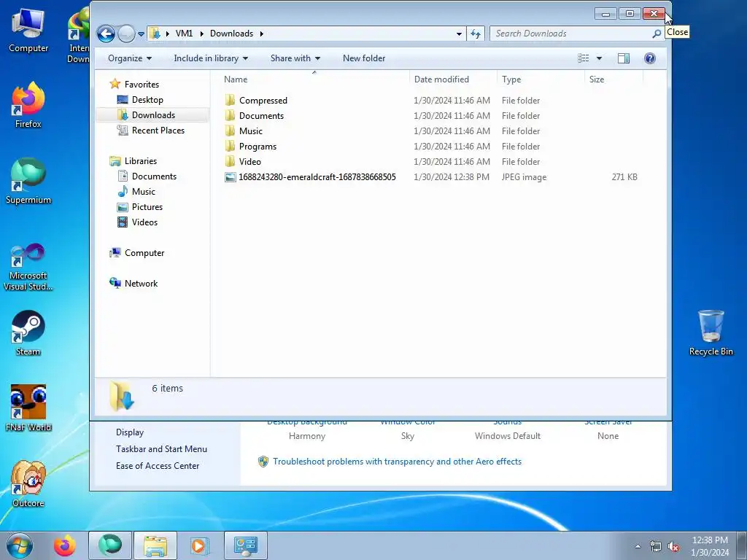The height and width of the screenshot is (560, 747).
Task: Open the Windows Start button
Action: (x=20, y=545)
